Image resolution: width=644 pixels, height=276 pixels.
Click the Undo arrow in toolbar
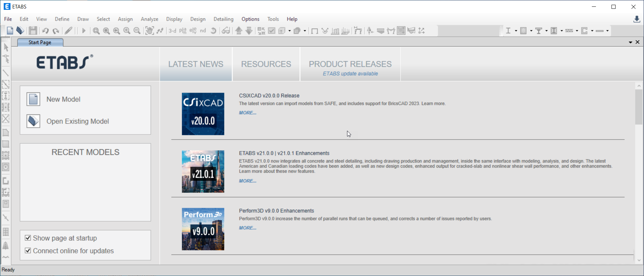click(x=45, y=31)
